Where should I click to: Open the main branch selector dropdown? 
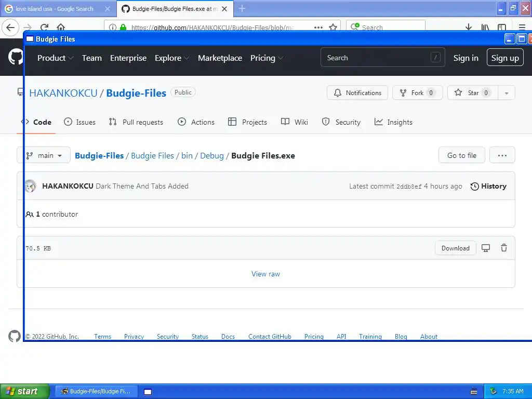[x=44, y=155]
